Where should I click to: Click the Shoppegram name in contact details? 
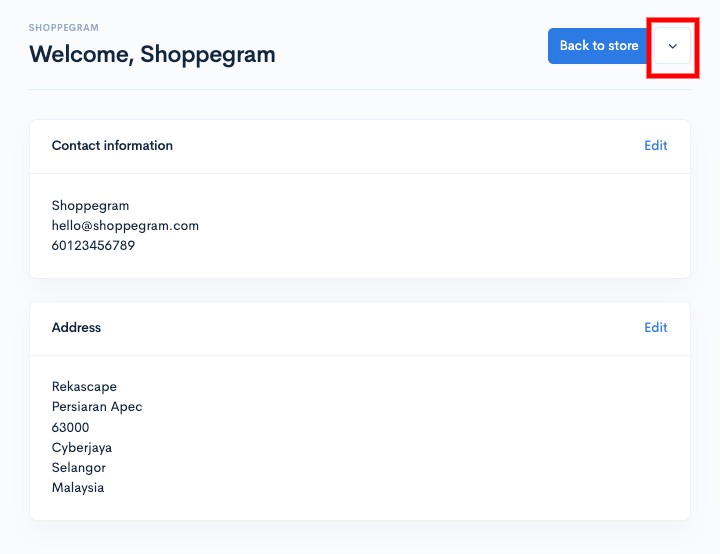click(x=90, y=206)
